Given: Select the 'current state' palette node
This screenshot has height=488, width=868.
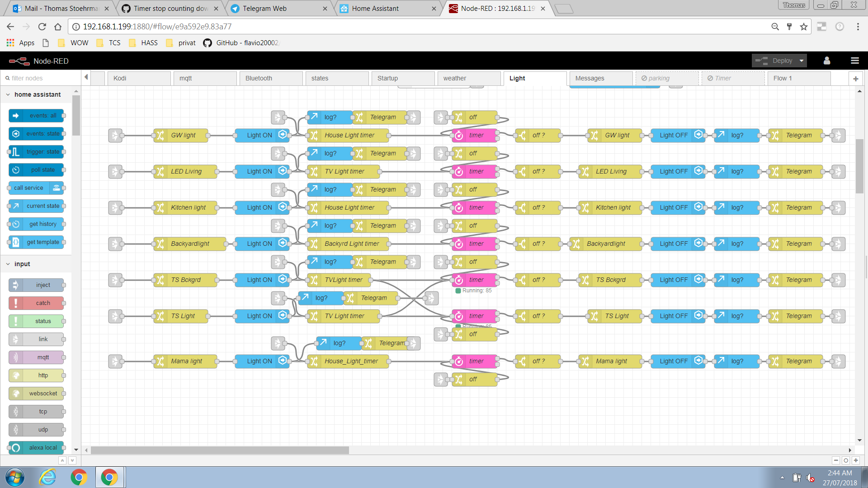Looking at the screenshot, I should (36, 206).
